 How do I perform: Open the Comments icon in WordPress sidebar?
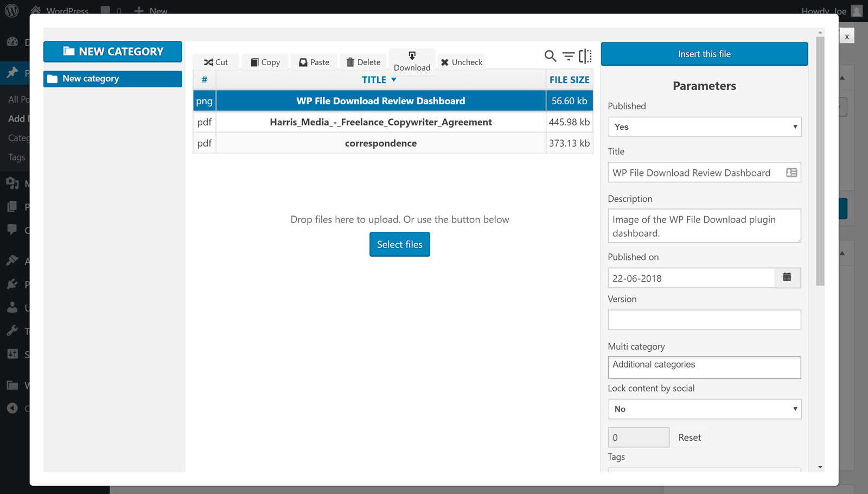click(x=12, y=230)
